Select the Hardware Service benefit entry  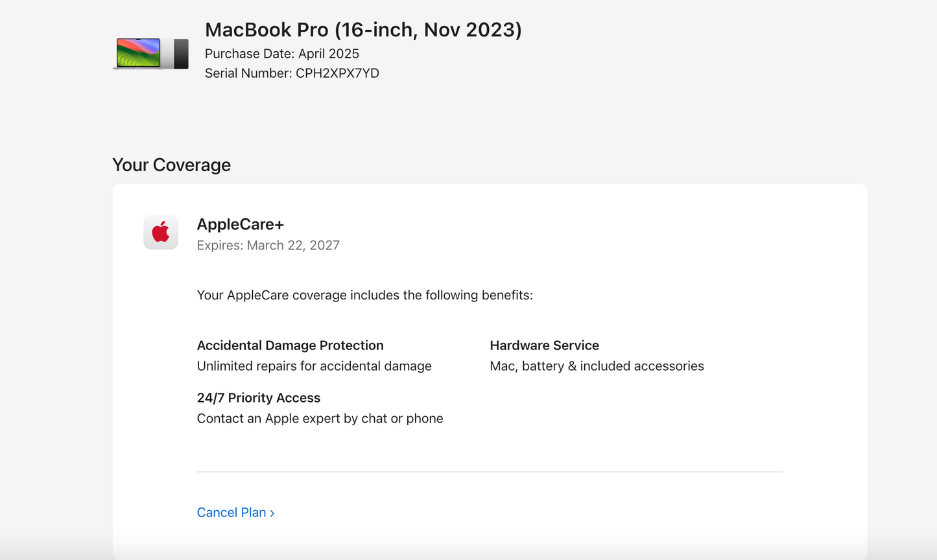click(x=544, y=345)
